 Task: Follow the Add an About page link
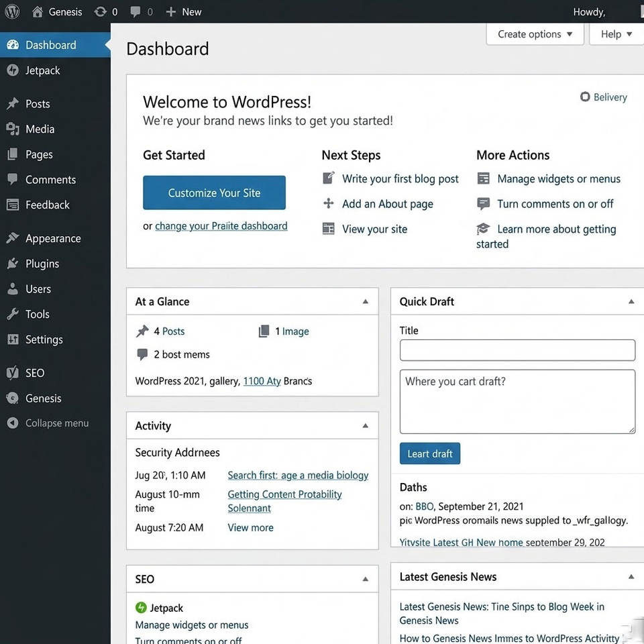(387, 204)
